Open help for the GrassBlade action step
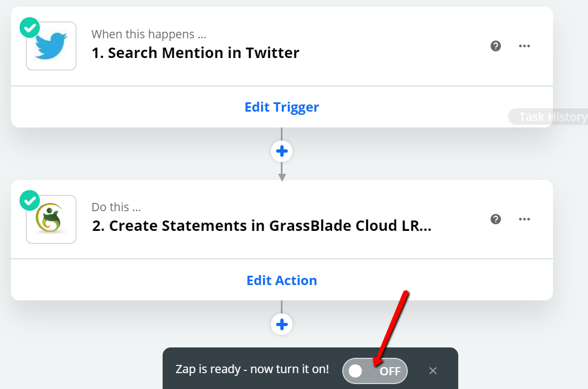Image resolution: width=588 pixels, height=389 pixels. pyautogui.click(x=496, y=219)
